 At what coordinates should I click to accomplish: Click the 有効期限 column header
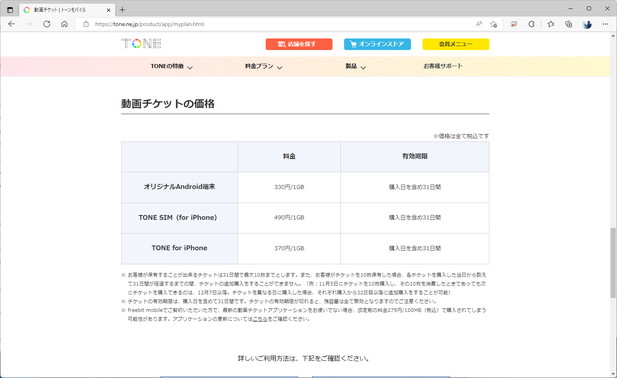(415, 156)
